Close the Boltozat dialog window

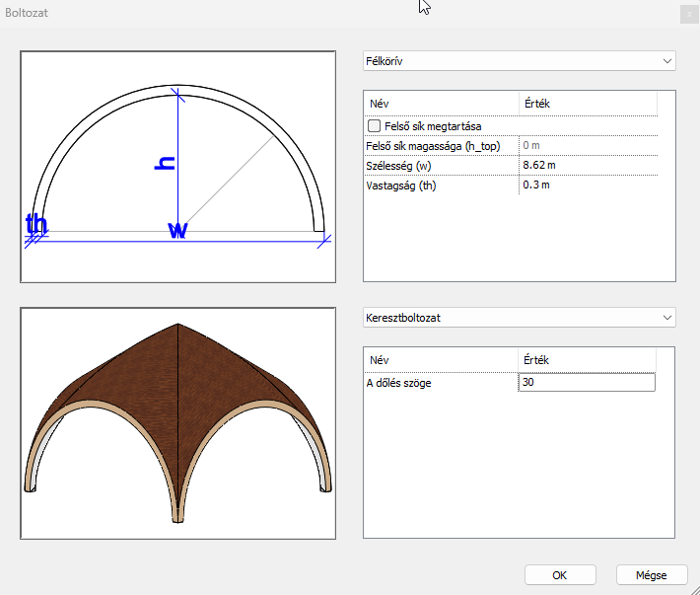686,14
